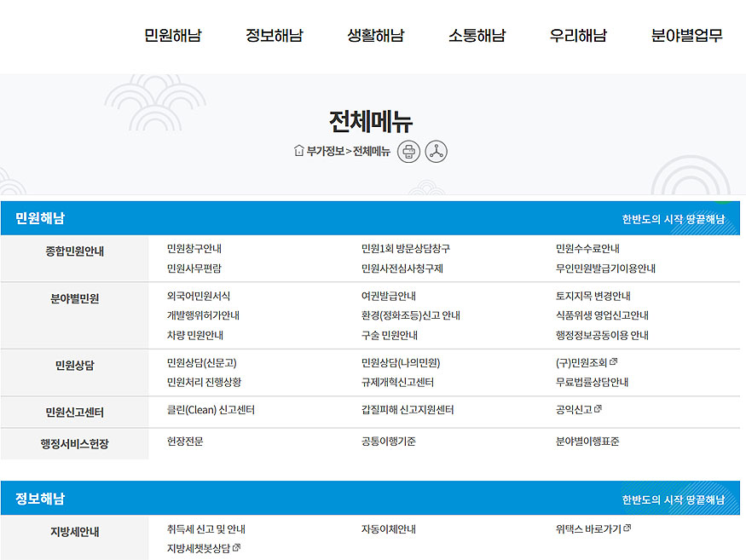The height and width of the screenshot is (560, 746).
Task: Open 민원상담(신문고) link
Action: point(202,362)
